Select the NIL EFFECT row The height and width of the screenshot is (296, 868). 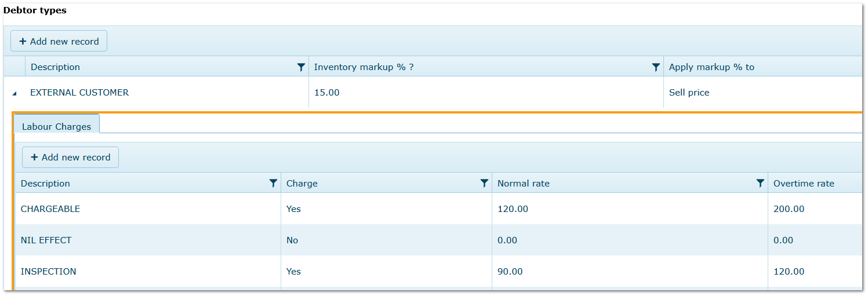pyautogui.click(x=46, y=240)
